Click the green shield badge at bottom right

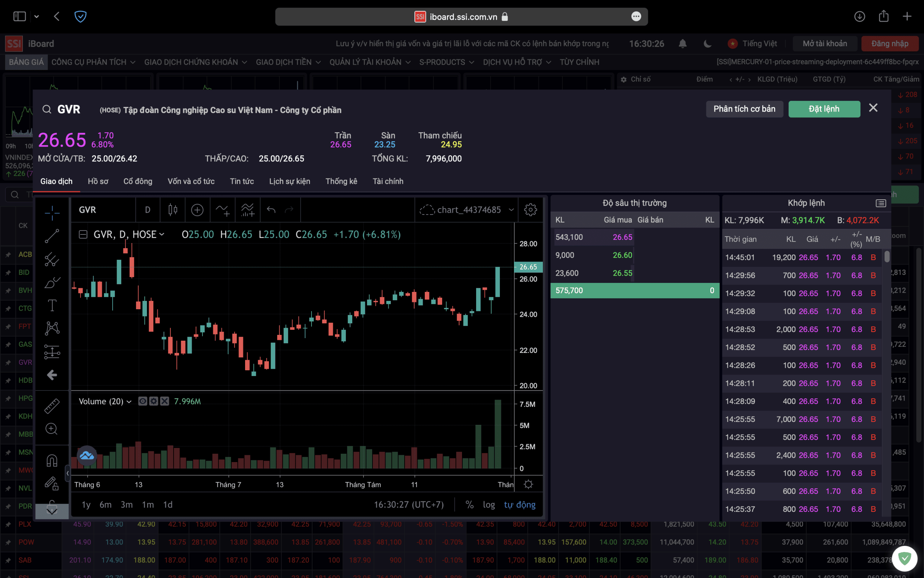pyautogui.click(x=905, y=558)
